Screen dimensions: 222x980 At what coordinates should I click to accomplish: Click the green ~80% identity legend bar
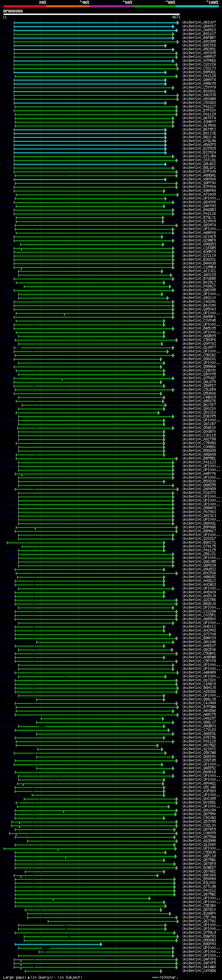click(154, 6)
